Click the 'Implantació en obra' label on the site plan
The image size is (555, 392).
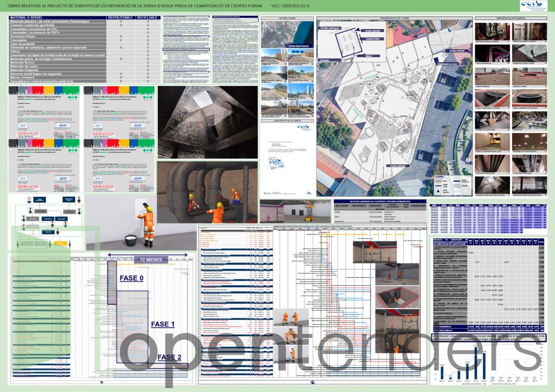[447, 64]
